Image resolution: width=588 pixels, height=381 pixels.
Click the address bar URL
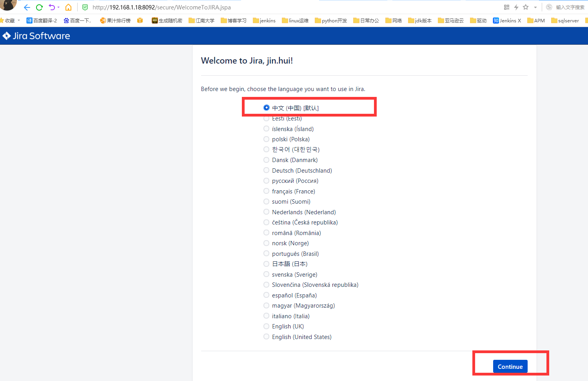162,7
